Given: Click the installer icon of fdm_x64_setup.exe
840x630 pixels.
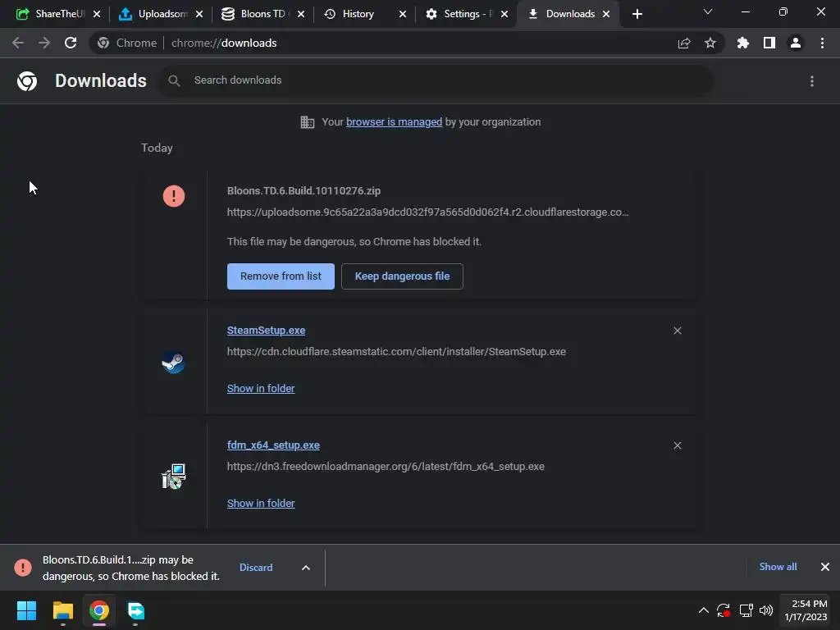Looking at the screenshot, I should (174, 477).
